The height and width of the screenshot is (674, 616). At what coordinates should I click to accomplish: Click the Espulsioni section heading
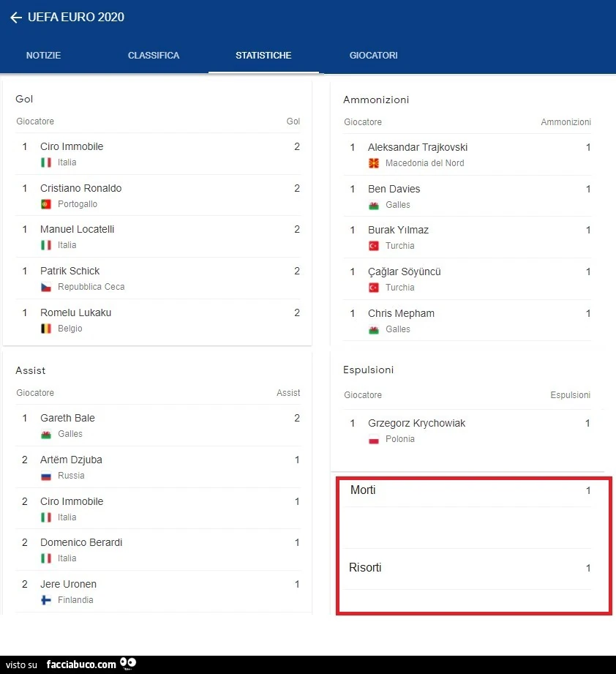tap(368, 370)
